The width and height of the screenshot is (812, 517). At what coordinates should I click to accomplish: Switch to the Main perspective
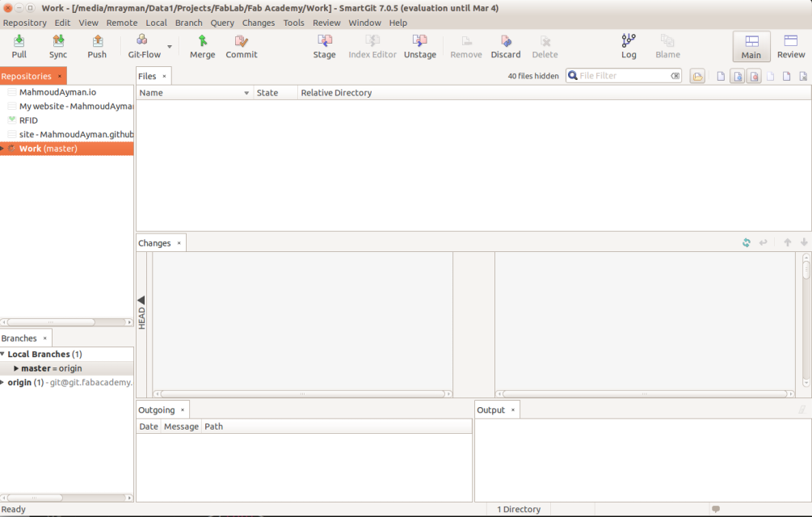click(x=751, y=47)
